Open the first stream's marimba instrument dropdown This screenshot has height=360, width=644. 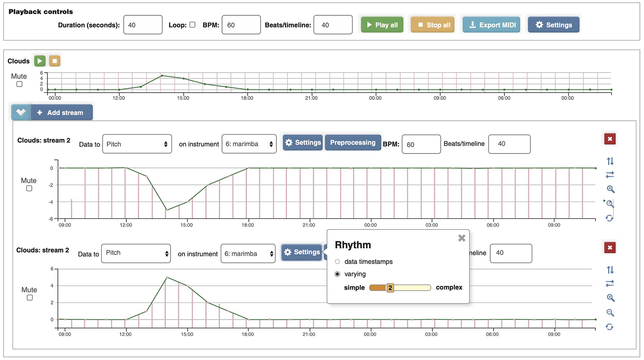point(249,144)
